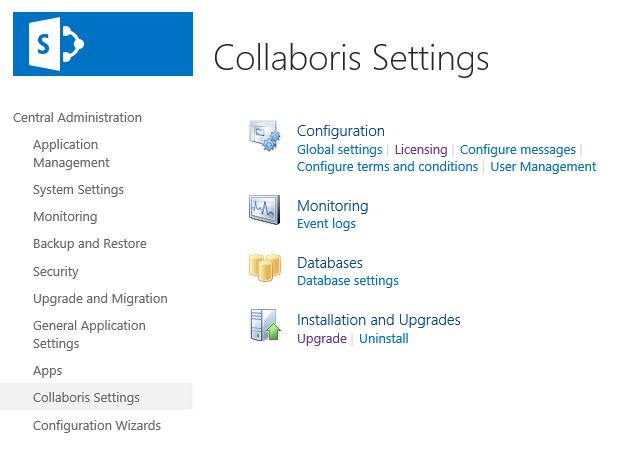Open Global settings link
Screen dimensions: 644x458
coord(339,149)
